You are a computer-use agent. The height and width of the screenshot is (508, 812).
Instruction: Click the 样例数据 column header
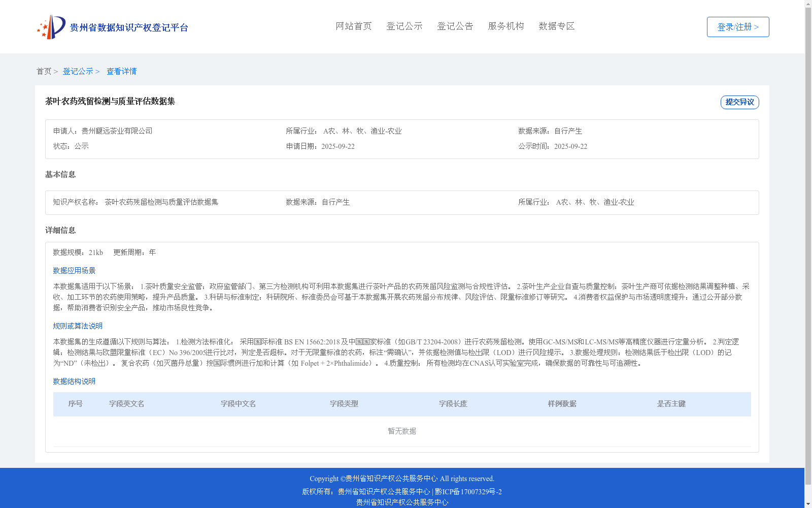[562, 404]
